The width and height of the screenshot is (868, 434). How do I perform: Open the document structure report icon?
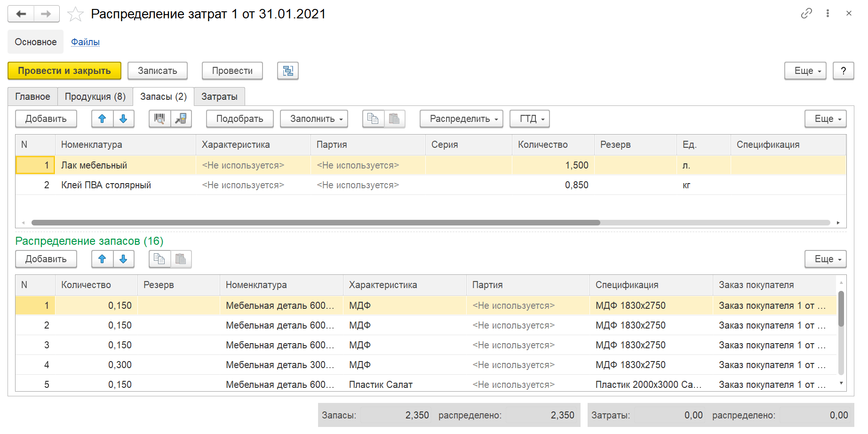pos(288,71)
